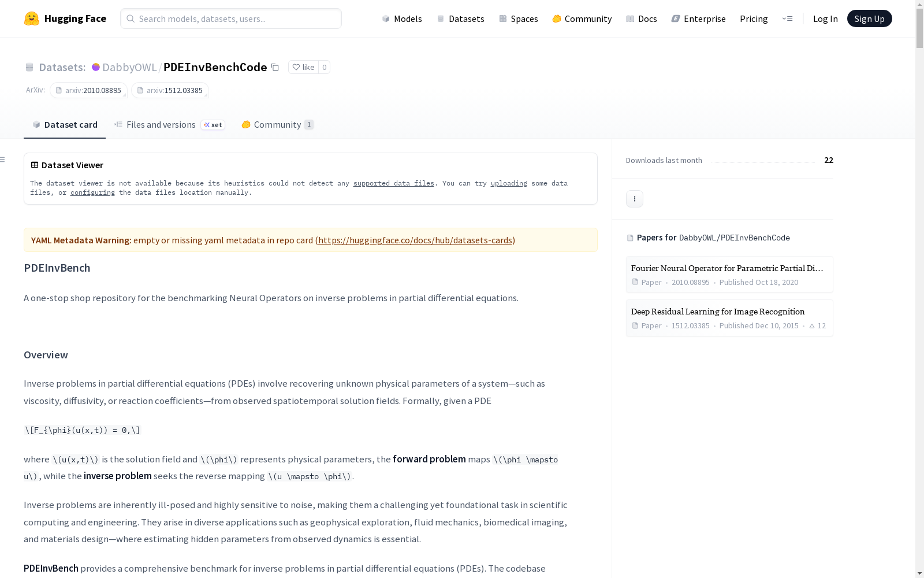Open the Enterprise navigation item
Viewport: 924px width, 578px height.
[x=699, y=18]
